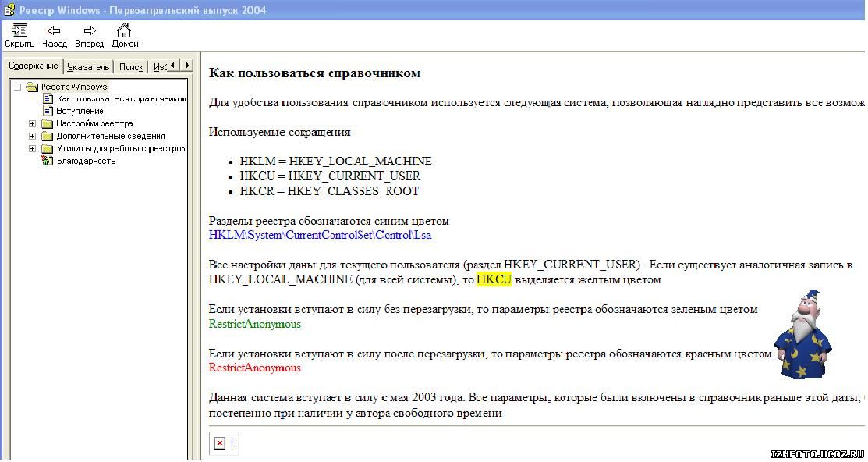Screen dimensions: 868x462
Task: Select the Утилиты для работы с реестром item
Action: pos(121,148)
